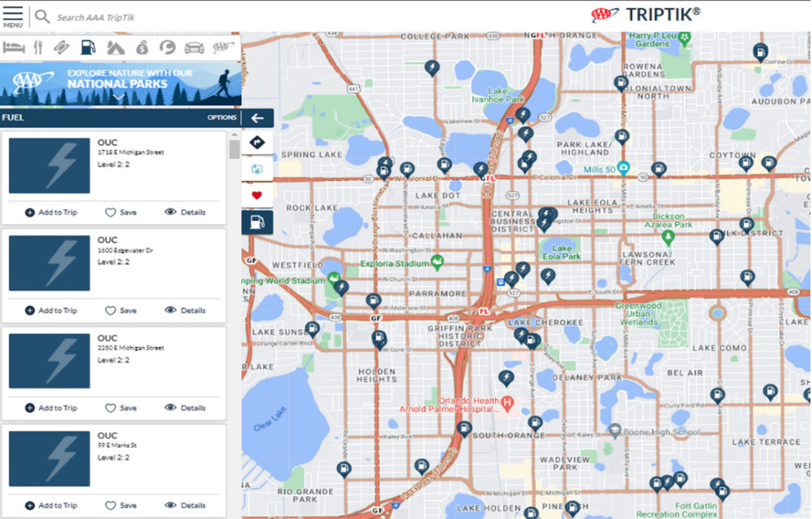Open the OPTIONS dropdown in the Fuel panel
This screenshot has height=519, width=812.
pos(222,117)
